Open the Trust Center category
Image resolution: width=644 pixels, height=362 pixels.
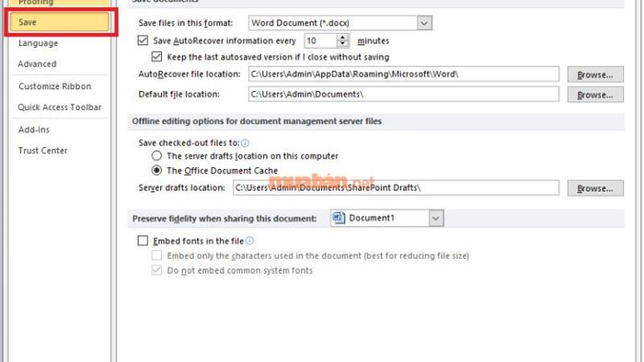42,151
